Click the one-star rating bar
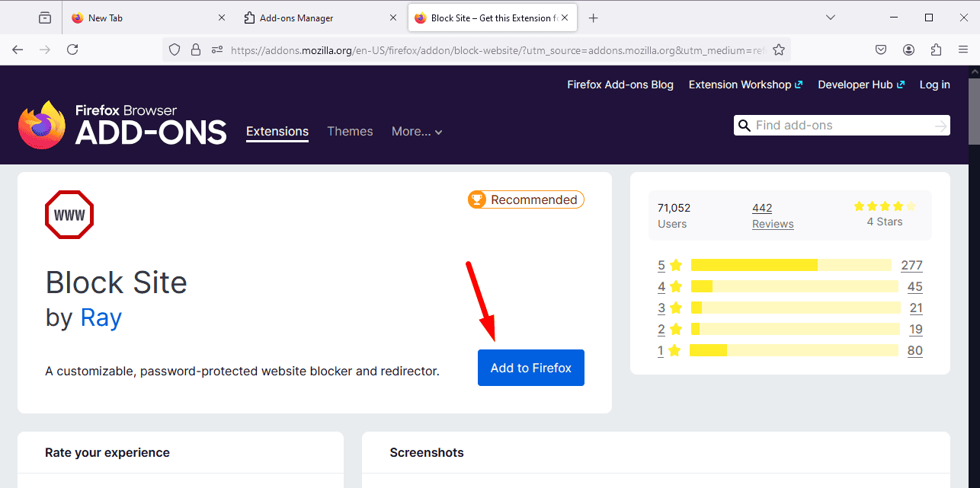Image resolution: width=980 pixels, height=488 pixels. [794, 350]
